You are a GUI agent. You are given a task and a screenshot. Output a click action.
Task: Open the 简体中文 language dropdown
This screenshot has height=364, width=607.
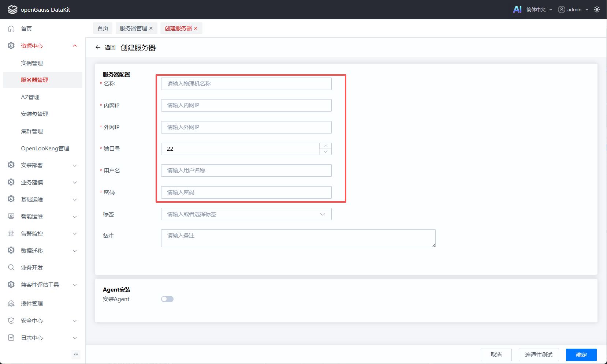point(539,10)
